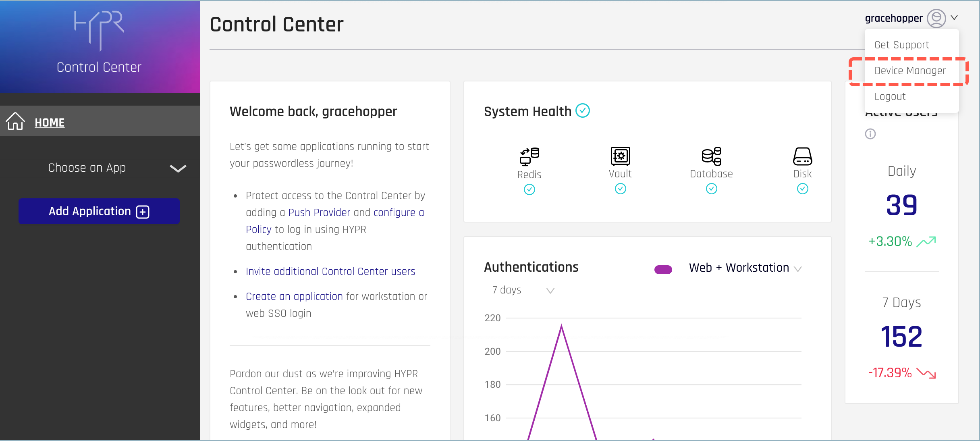Click the System Health checkmark status icon
980x441 pixels.
point(583,110)
